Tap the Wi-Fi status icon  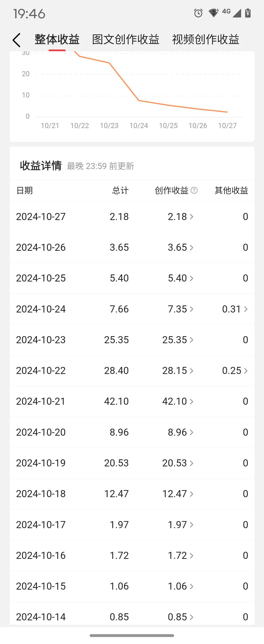point(214,13)
